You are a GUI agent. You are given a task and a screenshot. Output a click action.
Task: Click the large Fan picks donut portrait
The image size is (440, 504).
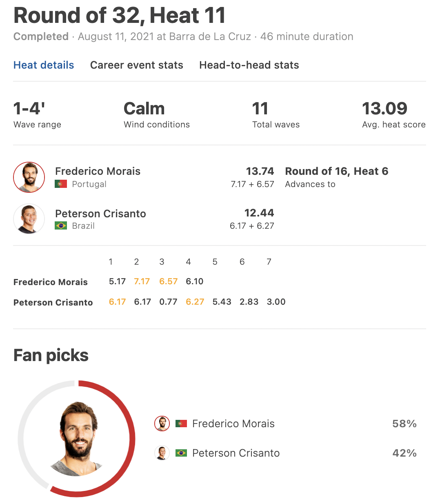point(77,439)
